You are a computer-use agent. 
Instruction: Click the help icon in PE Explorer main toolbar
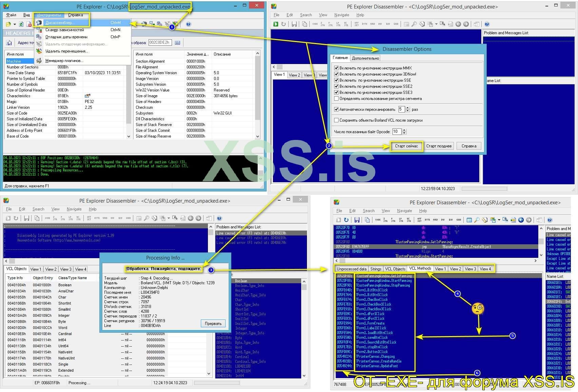(x=189, y=24)
